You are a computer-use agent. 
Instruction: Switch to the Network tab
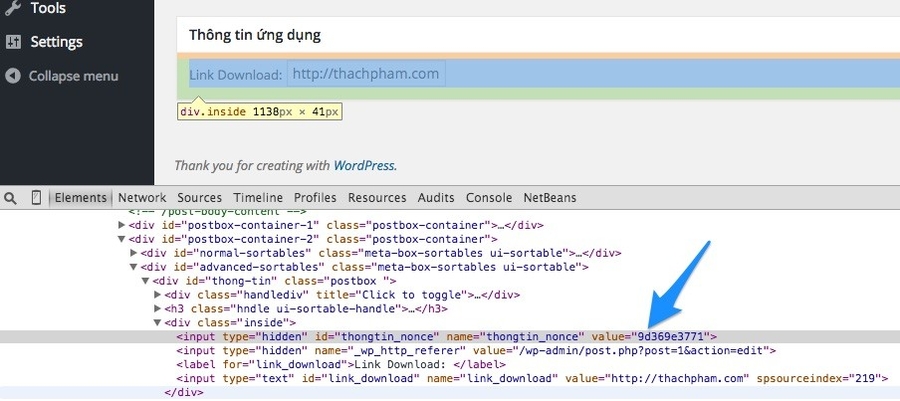coord(142,198)
